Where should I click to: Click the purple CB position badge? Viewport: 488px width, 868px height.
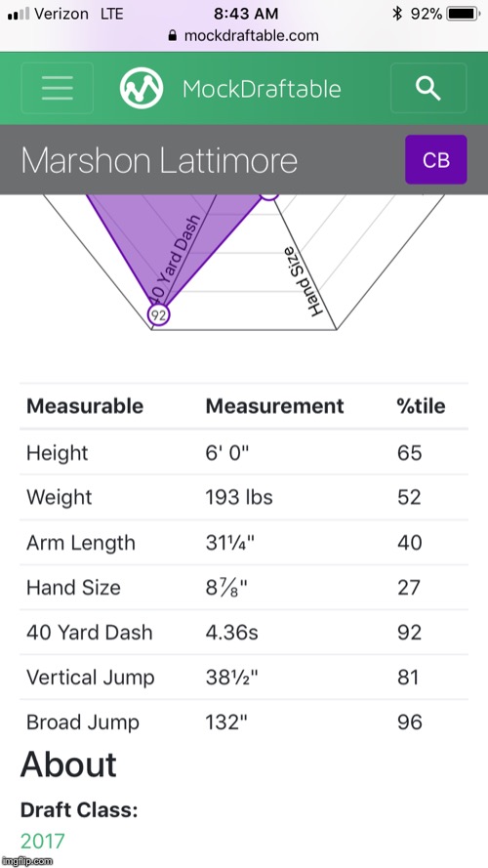(x=436, y=159)
